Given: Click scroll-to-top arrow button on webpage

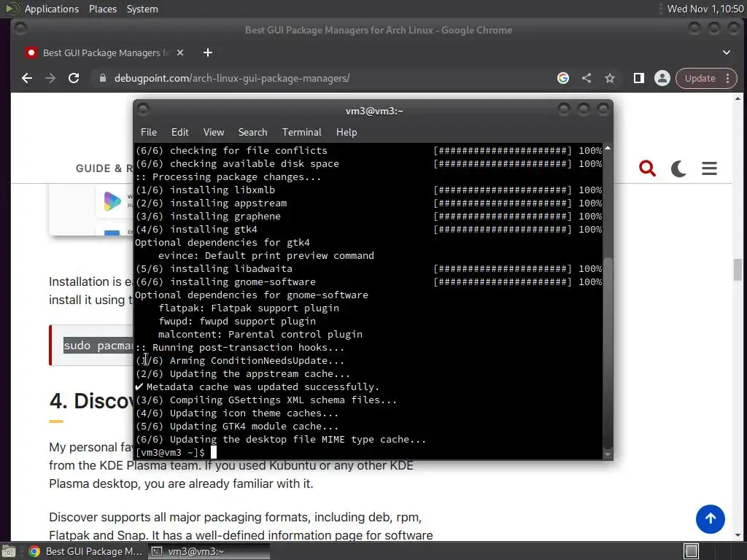Looking at the screenshot, I should coord(711,519).
